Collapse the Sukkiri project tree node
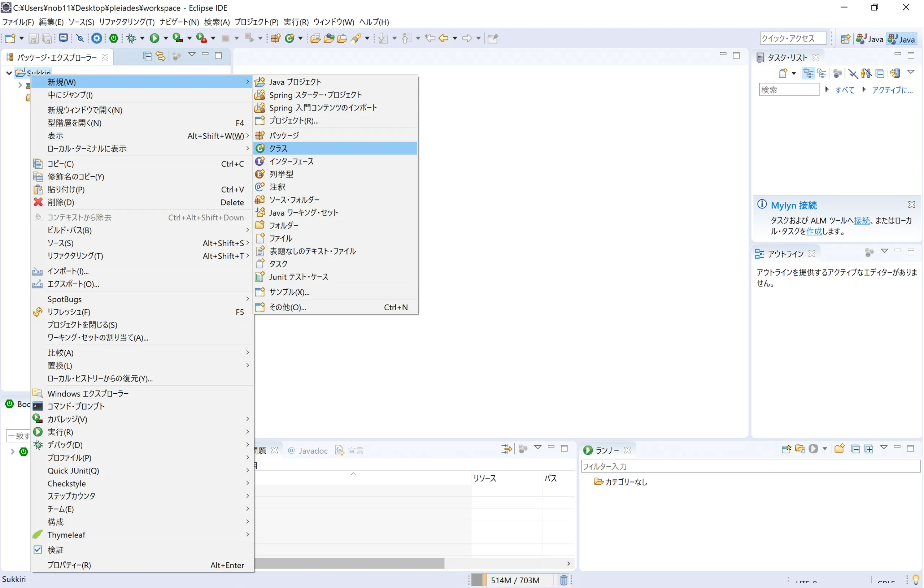Viewport: 924px width, 588px height. pyautogui.click(x=9, y=72)
